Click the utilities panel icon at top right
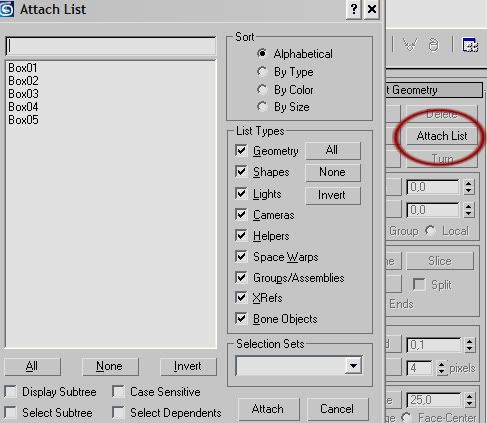The height and width of the screenshot is (423, 487). coord(470,45)
